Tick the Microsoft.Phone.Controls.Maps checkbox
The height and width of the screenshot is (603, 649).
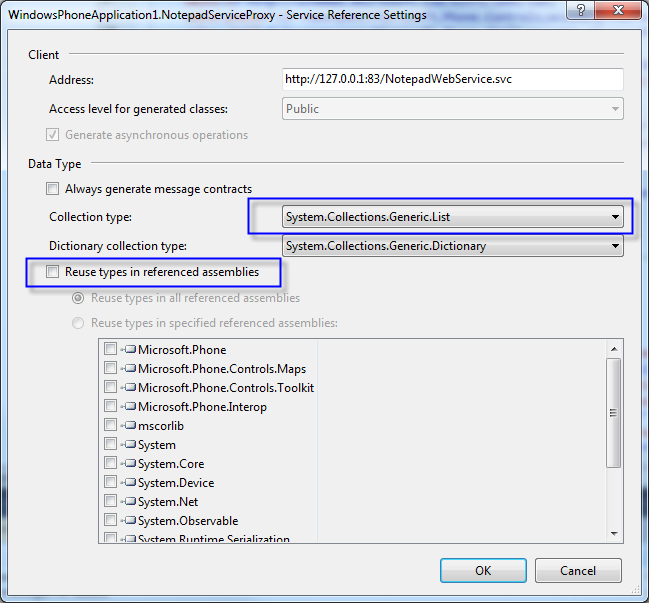tap(110, 369)
